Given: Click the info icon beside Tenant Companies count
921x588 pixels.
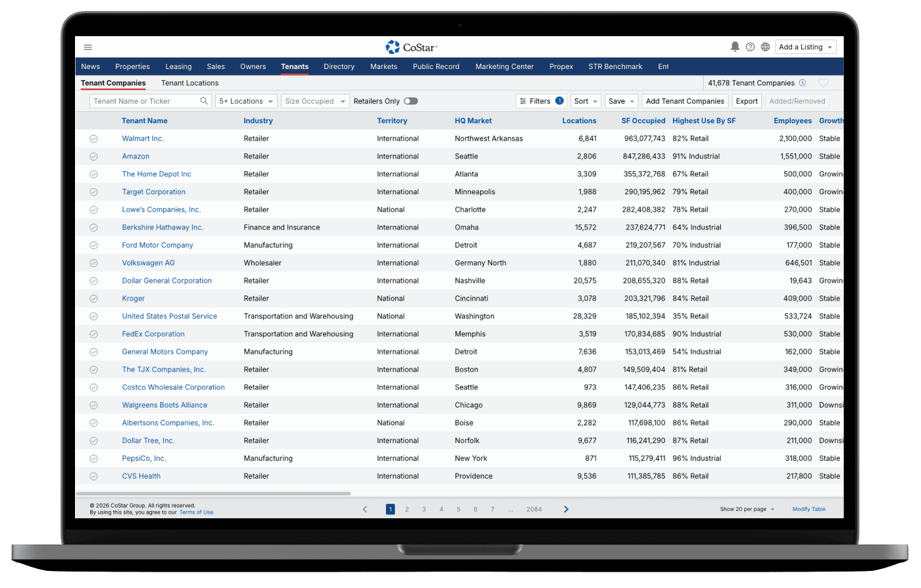Looking at the screenshot, I should point(802,83).
